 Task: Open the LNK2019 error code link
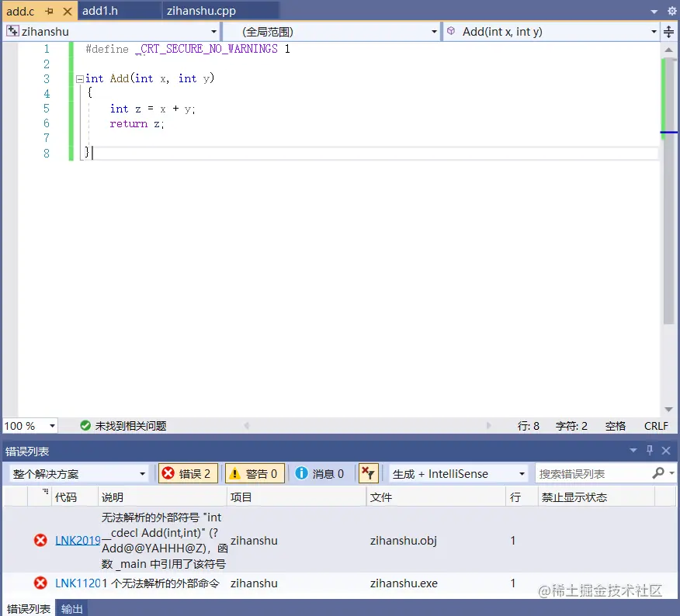coord(78,541)
